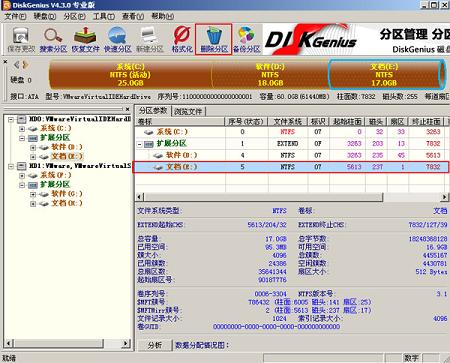Click the 终止柱面 column header
450x363 pixels.
427,121
